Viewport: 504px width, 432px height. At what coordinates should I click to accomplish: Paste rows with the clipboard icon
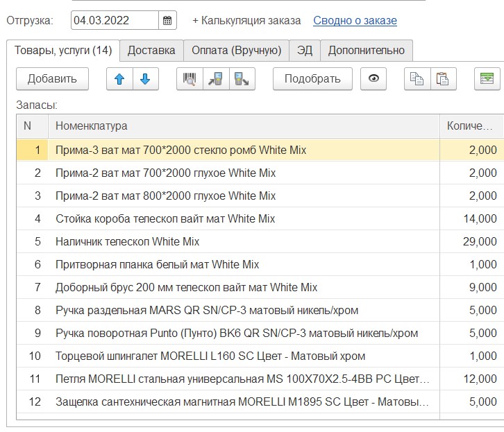pos(442,79)
